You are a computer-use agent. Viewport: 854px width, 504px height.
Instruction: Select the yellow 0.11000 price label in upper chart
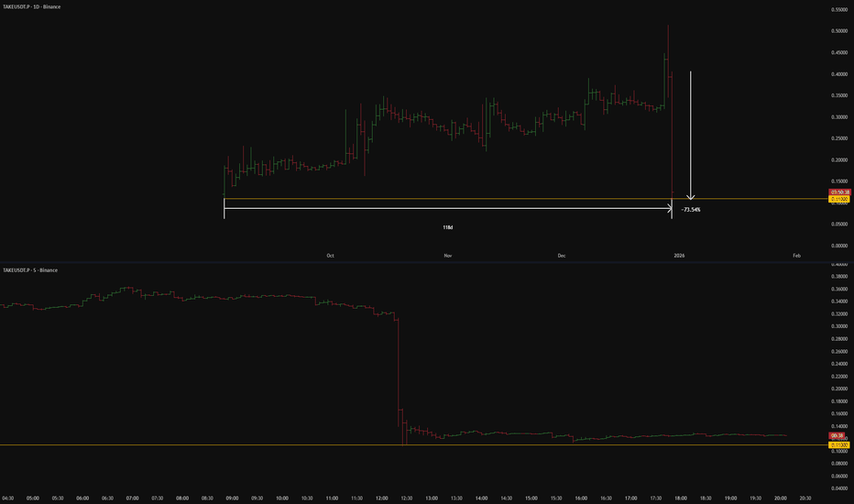point(839,200)
